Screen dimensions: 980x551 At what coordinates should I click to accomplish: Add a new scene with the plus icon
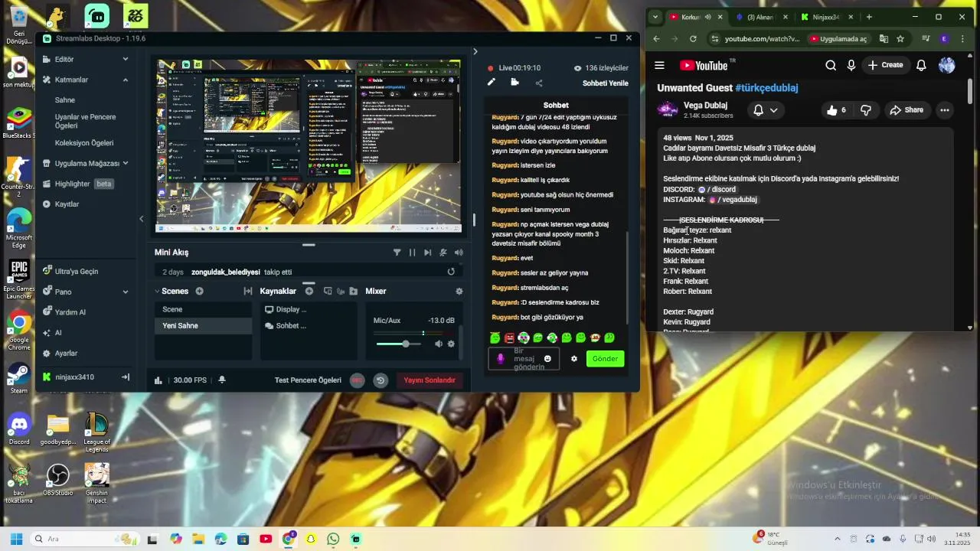coord(199,291)
